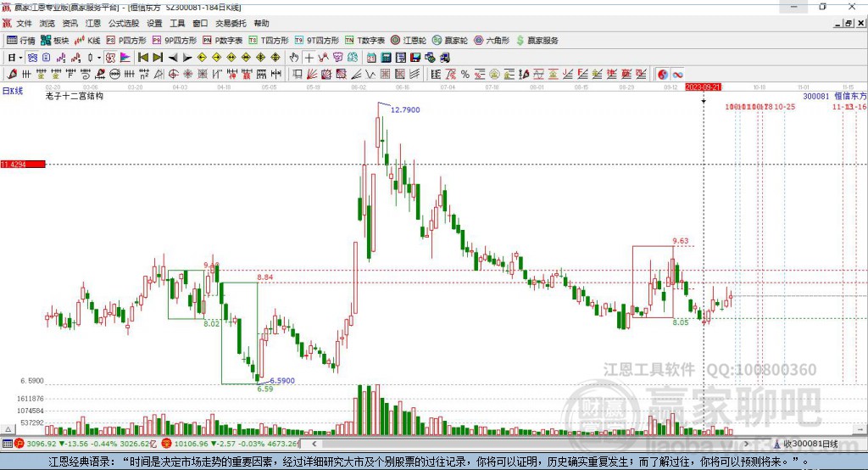The height and width of the screenshot is (470, 868).
Task: Select the n² number tool icon
Action: pos(144,75)
